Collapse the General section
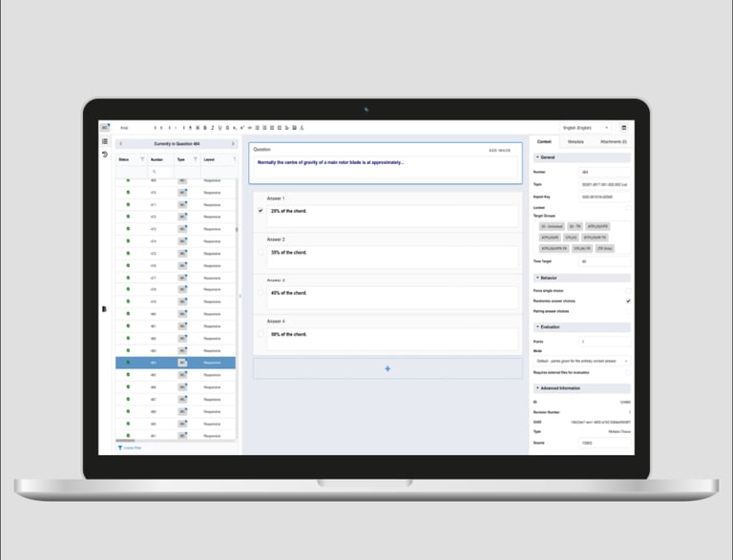The image size is (733, 560). coord(582,157)
